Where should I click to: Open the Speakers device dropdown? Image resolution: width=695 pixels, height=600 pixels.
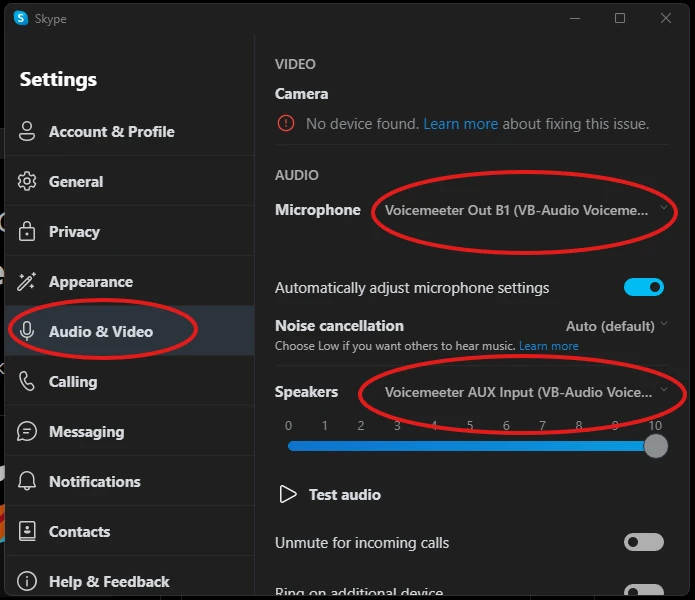click(525, 392)
